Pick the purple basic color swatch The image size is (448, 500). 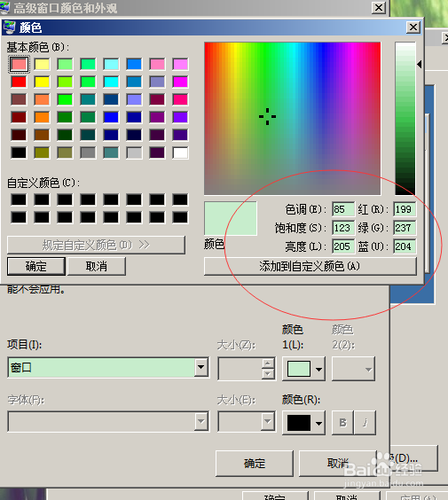click(x=157, y=117)
